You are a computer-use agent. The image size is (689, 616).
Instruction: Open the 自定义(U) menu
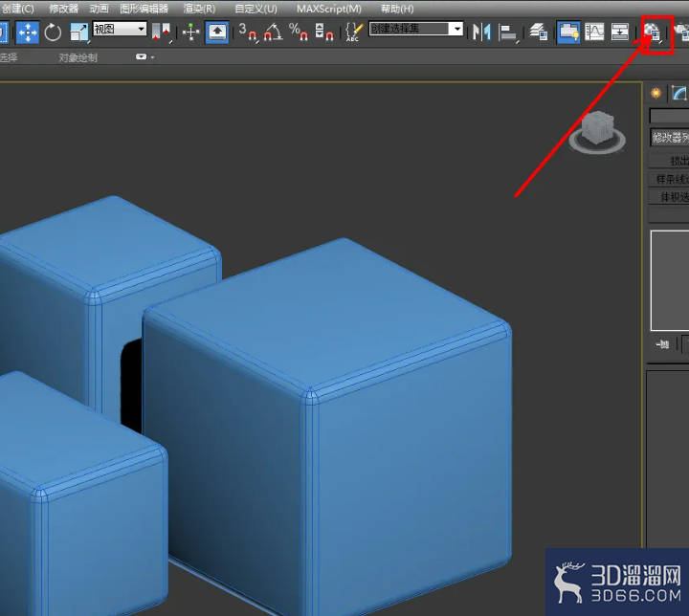(x=256, y=9)
